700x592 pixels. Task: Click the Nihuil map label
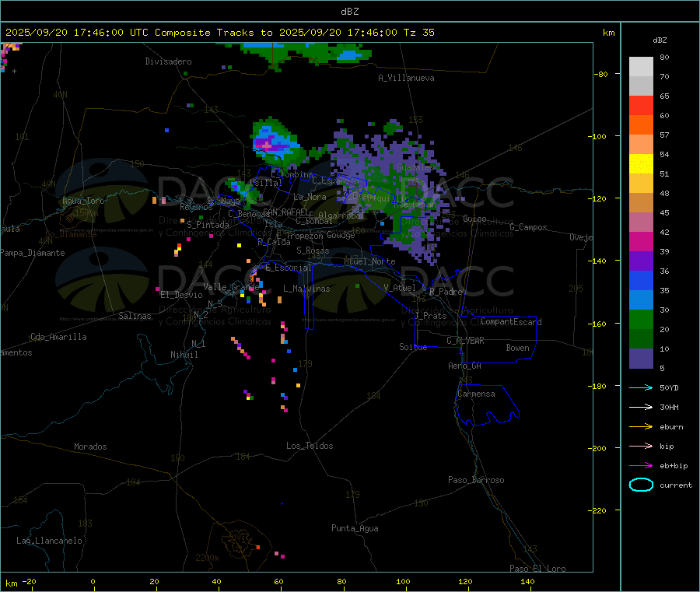coord(184,355)
